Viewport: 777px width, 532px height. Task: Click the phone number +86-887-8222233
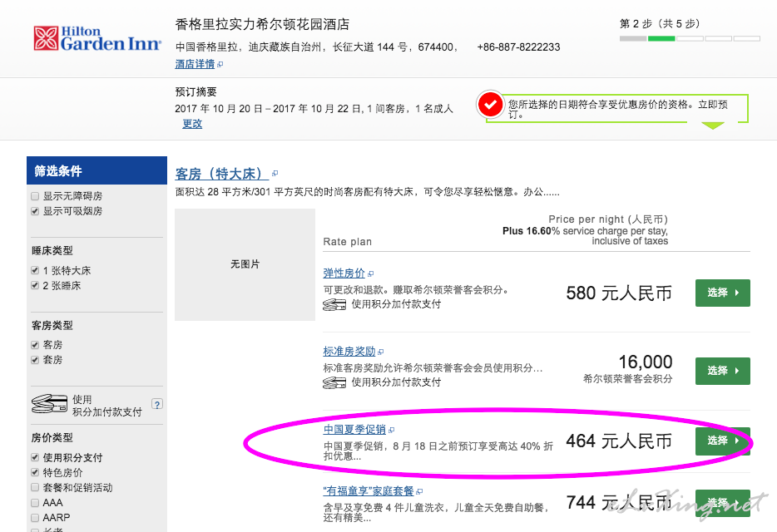518,47
